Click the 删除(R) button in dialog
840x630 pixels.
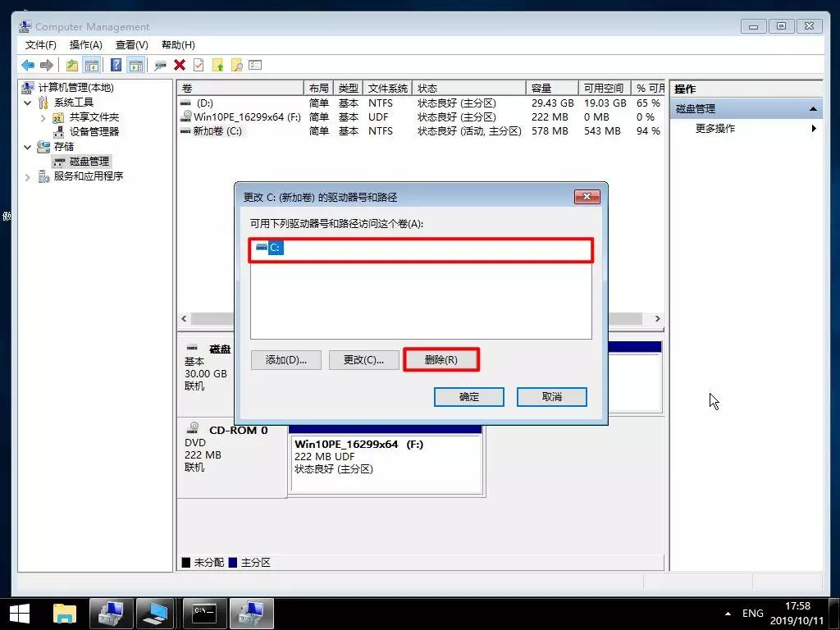[x=441, y=360]
